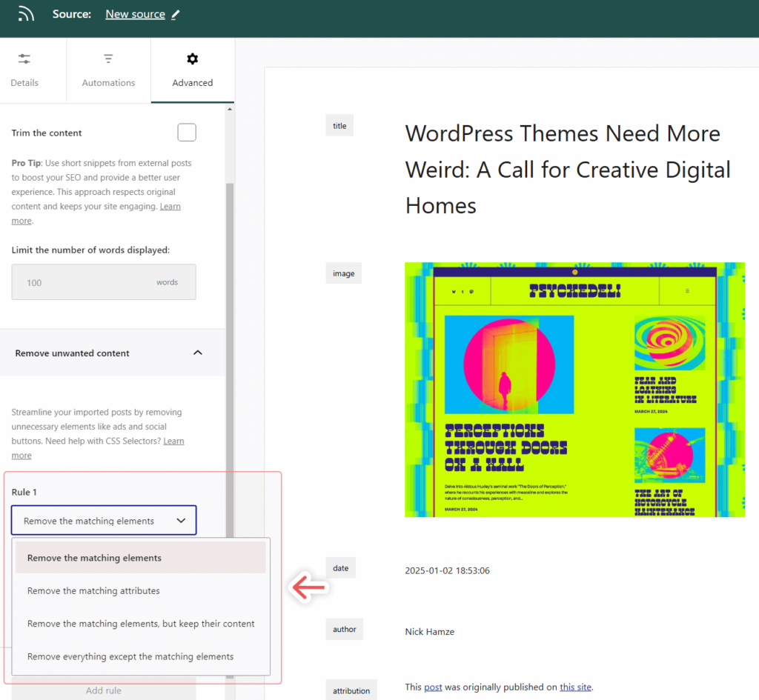This screenshot has height=700, width=759.
Task: Click the gear icon on the Advanced tab
Action: click(x=192, y=59)
